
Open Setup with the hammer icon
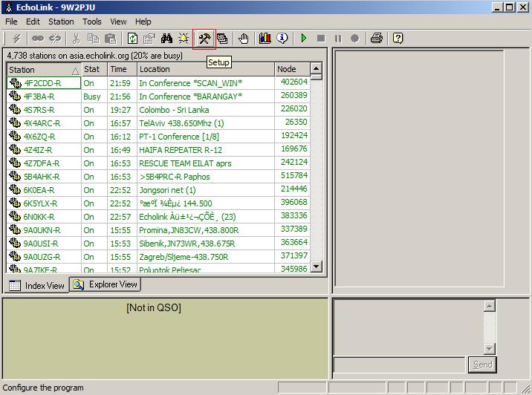click(x=204, y=39)
